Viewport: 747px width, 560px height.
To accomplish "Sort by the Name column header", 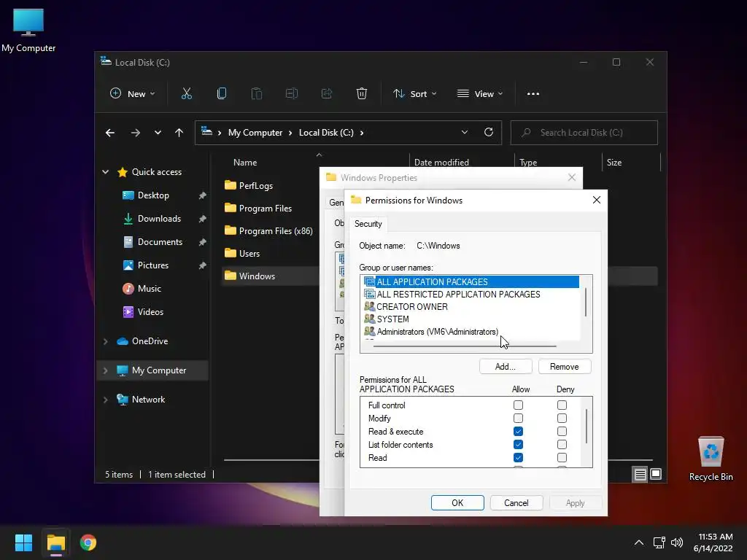I will click(245, 163).
